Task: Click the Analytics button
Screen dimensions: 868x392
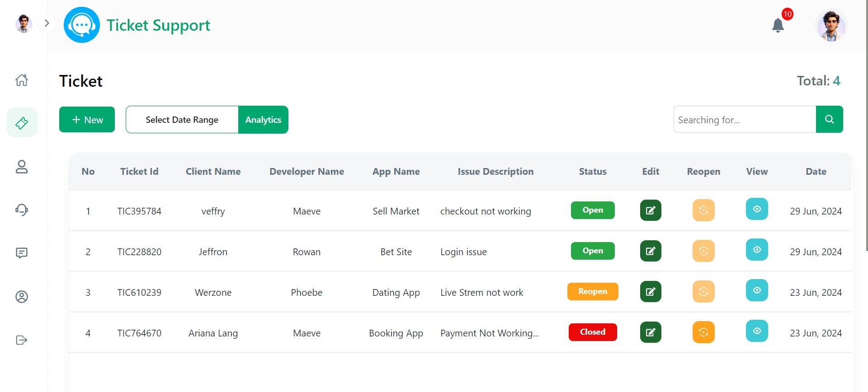Action: tap(263, 120)
